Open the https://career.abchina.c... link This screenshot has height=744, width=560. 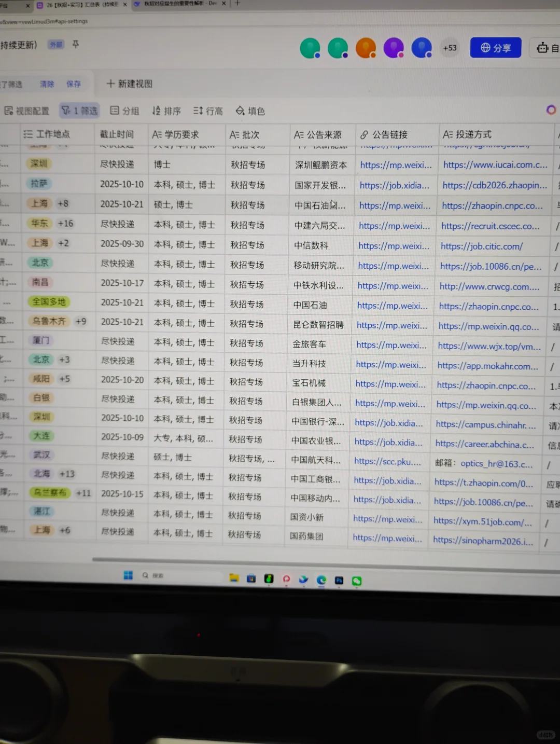[485, 444]
